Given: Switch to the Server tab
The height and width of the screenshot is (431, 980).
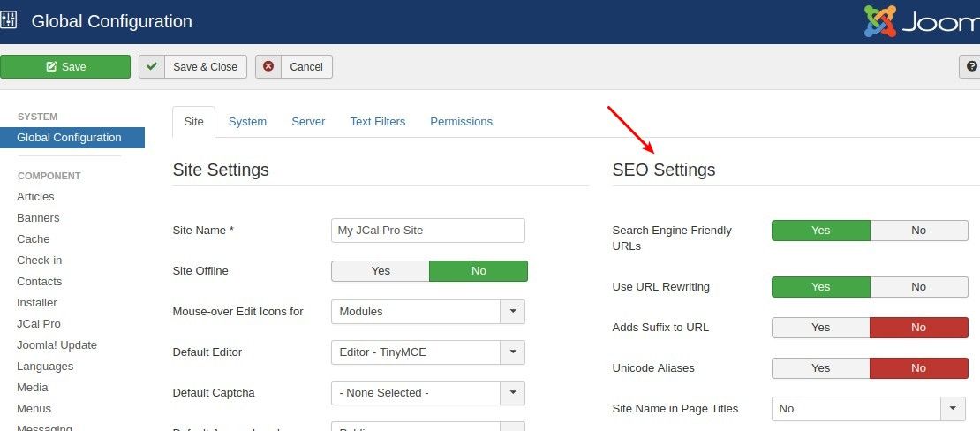Looking at the screenshot, I should click(x=308, y=122).
